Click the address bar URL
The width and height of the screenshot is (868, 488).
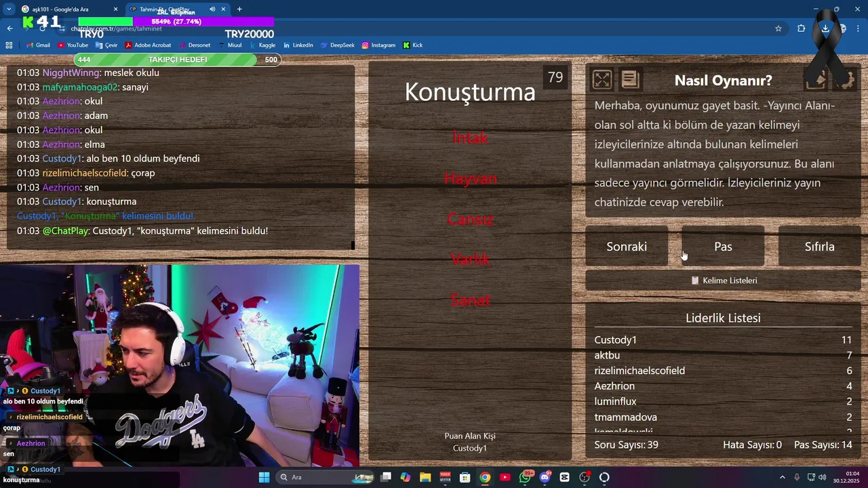point(117,28)
